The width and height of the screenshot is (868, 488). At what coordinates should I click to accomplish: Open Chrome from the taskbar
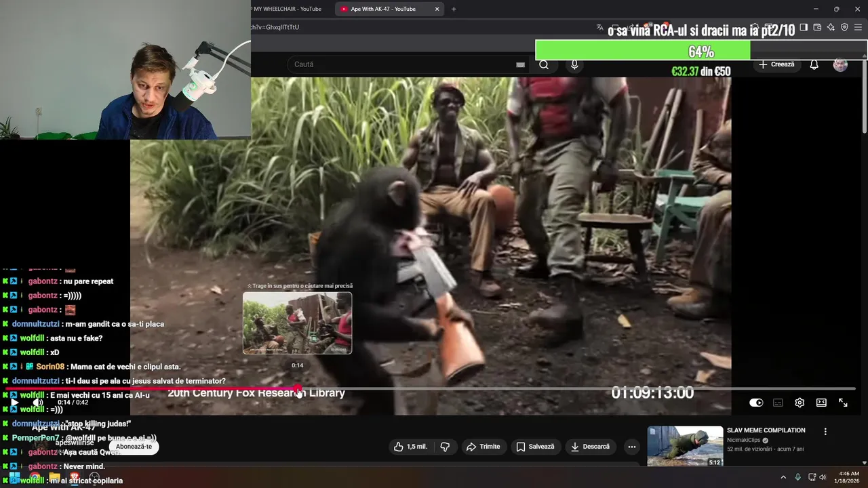click(34, 477)
